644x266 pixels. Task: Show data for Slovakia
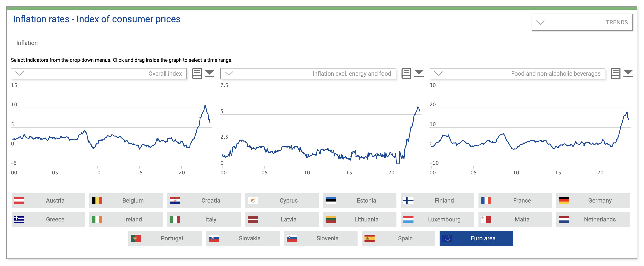243,238
